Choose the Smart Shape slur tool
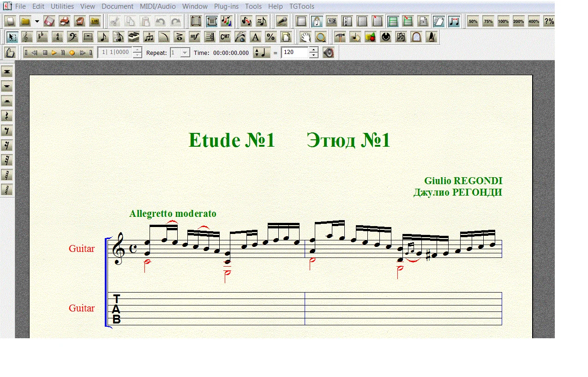The height and width of the screenshot is (377, 588). [x=164, y=37]
